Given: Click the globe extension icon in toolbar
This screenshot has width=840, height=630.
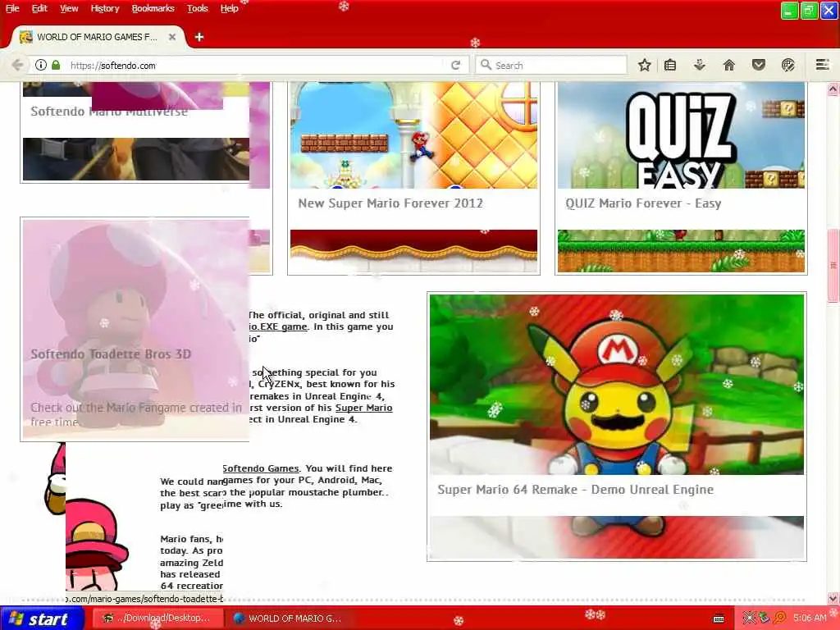Looking at the screenshot, I should (787, 66).
